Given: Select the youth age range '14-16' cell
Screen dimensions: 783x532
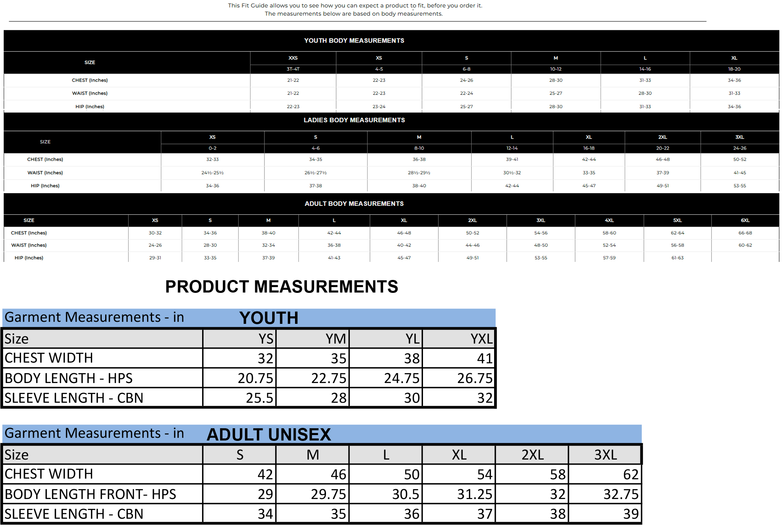Looking at the screenshot, I should 645,69.
